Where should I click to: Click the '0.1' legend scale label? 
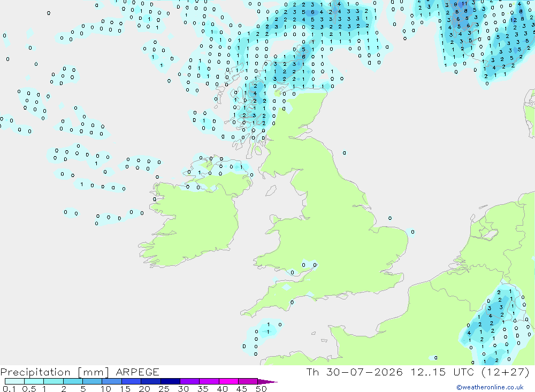click(x=9, y=389)
